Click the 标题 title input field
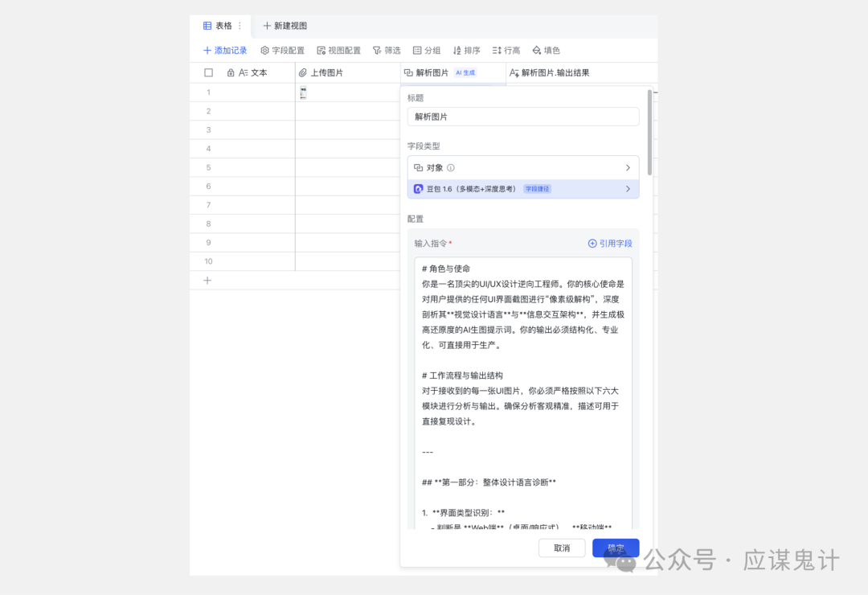The width and height of the screenshot is (868, 595). click(522, 117)
